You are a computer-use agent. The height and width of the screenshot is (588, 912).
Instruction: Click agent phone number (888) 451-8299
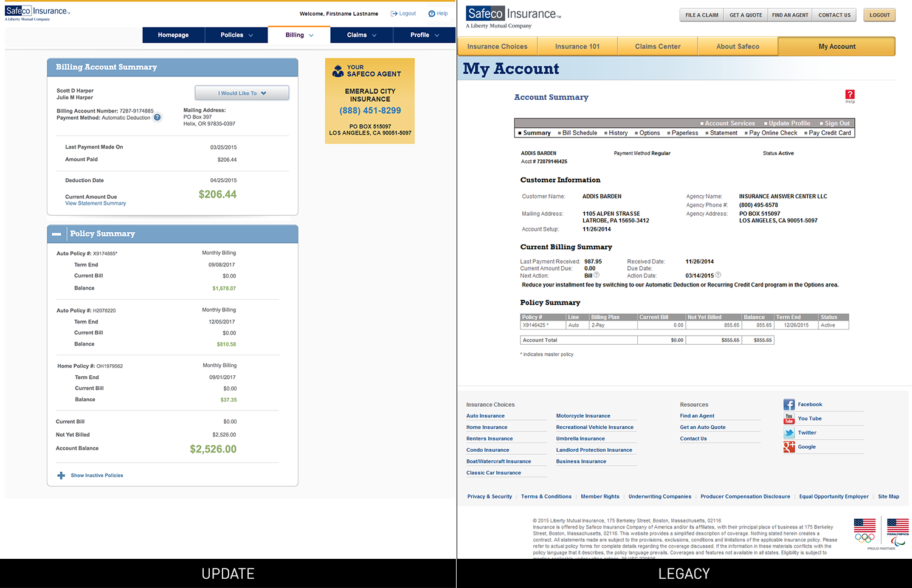tap(370, 111)
